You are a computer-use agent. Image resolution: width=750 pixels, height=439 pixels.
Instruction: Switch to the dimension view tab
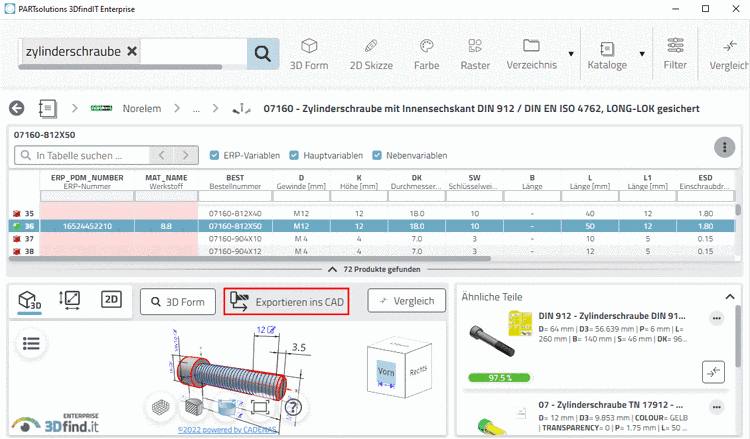point(70,300)
